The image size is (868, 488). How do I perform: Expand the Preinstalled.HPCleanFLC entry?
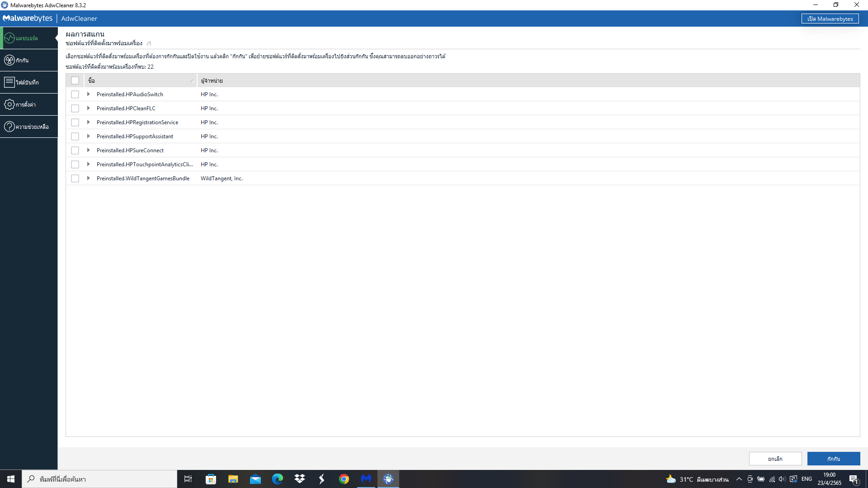point(89,108)
